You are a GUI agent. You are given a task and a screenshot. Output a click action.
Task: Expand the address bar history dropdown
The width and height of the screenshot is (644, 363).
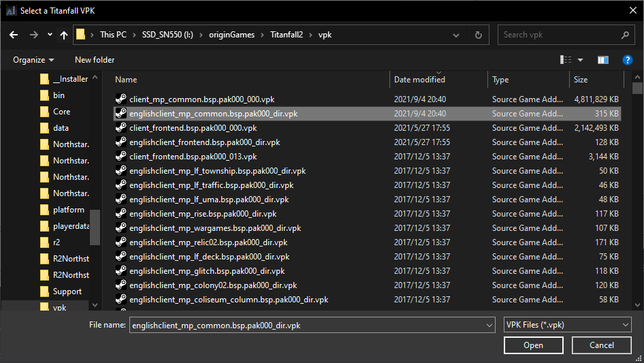pos(456,35)
